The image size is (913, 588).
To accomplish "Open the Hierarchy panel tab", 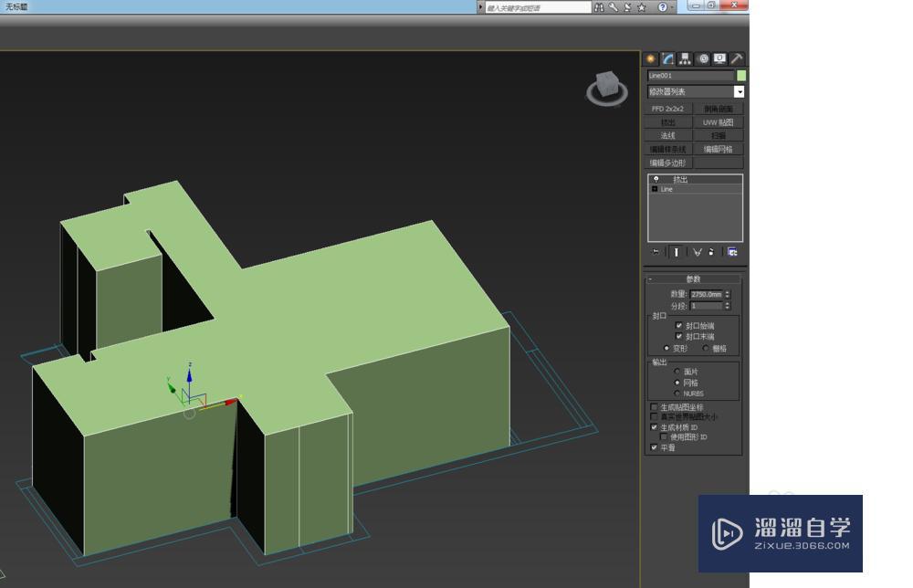I will pos(686,58).
